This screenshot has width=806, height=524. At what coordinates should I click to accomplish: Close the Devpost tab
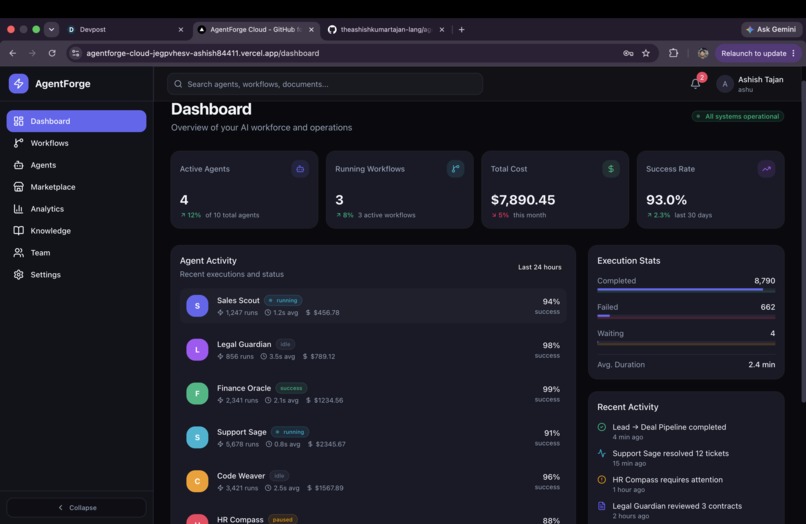pos(180,30)
